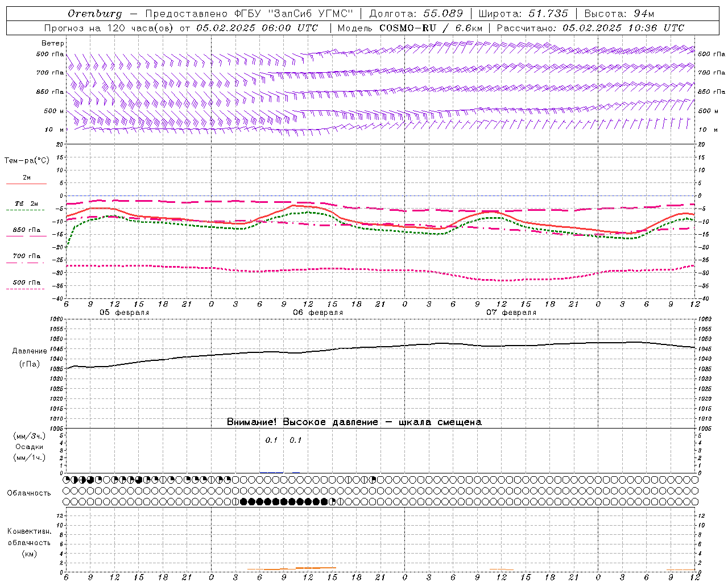Select the 10 м wind level label on the left

[x=54, y=130]
